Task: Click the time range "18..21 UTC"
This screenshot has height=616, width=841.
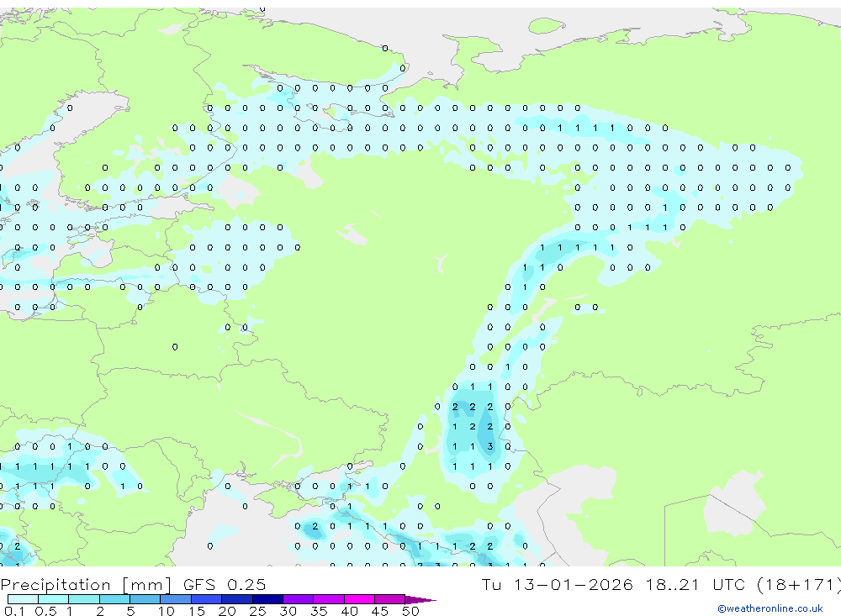Action: click(x=696, y=584)
